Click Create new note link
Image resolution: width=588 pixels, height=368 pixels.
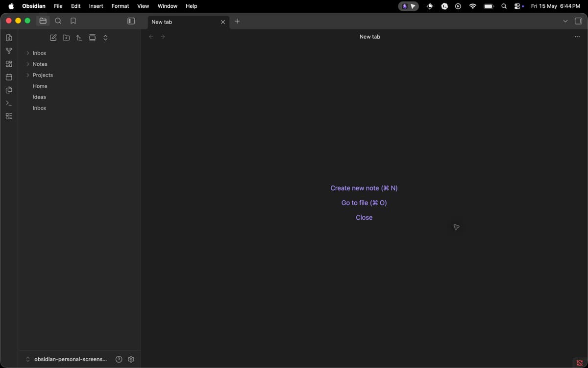coord(364,188)
